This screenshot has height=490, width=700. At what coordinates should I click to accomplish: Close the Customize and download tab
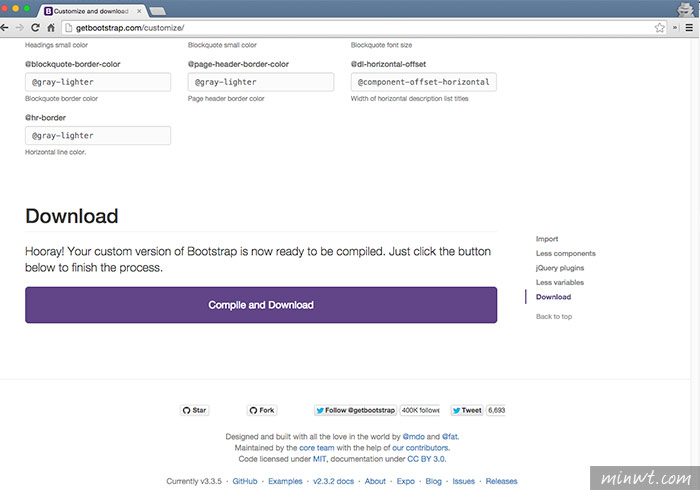[x=139, y=11]
